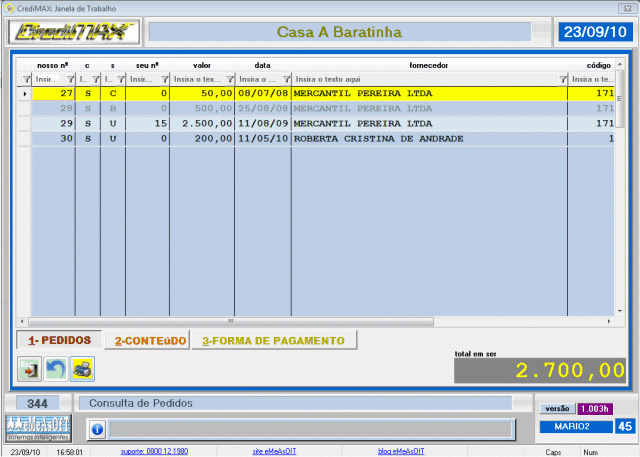This screenshot has height=457, width=640.
Task: Click the printer icon button
Action: point(82,370)
